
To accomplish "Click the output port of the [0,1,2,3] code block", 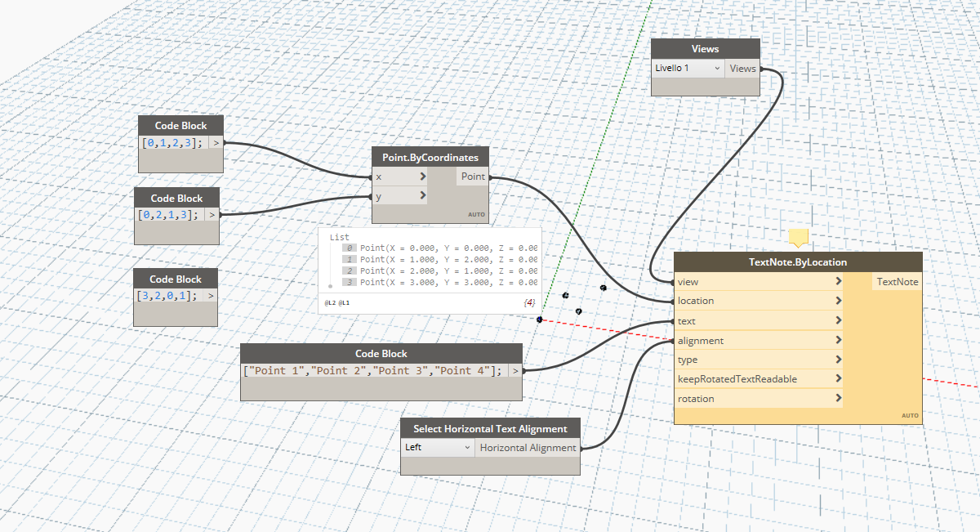I will 215,143.
